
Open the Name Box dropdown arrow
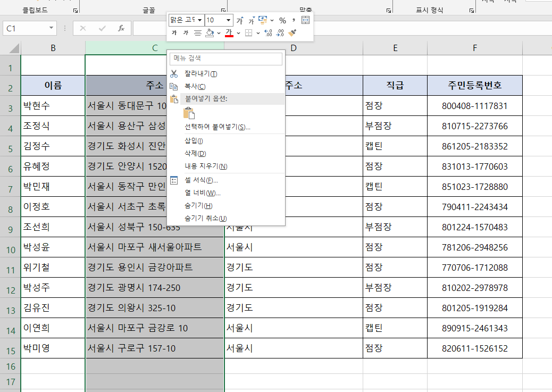(x=52, y=28)
